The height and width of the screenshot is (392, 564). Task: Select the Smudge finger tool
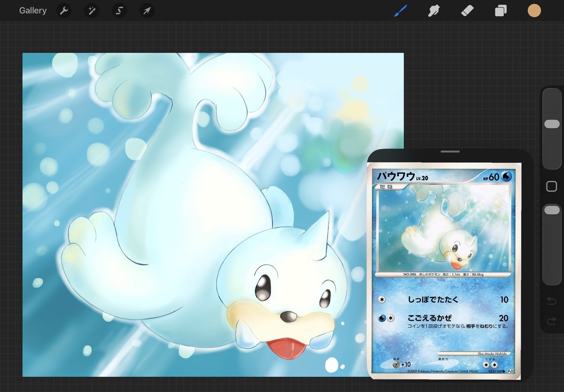pos(433,10)
